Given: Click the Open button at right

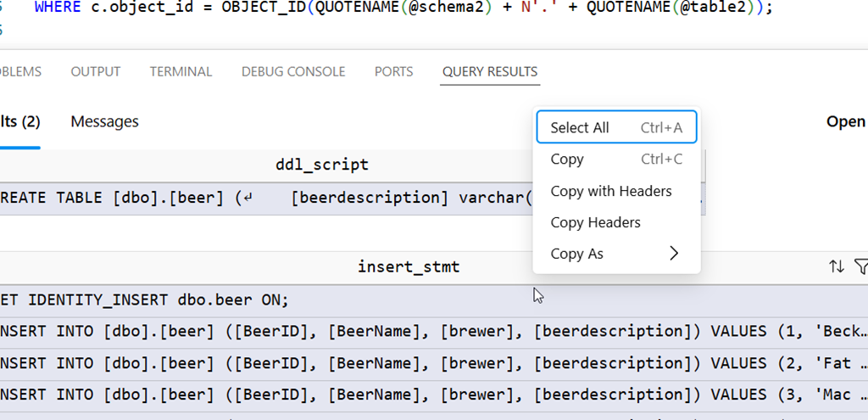Looking at the screenshot, I should [847, 121].
